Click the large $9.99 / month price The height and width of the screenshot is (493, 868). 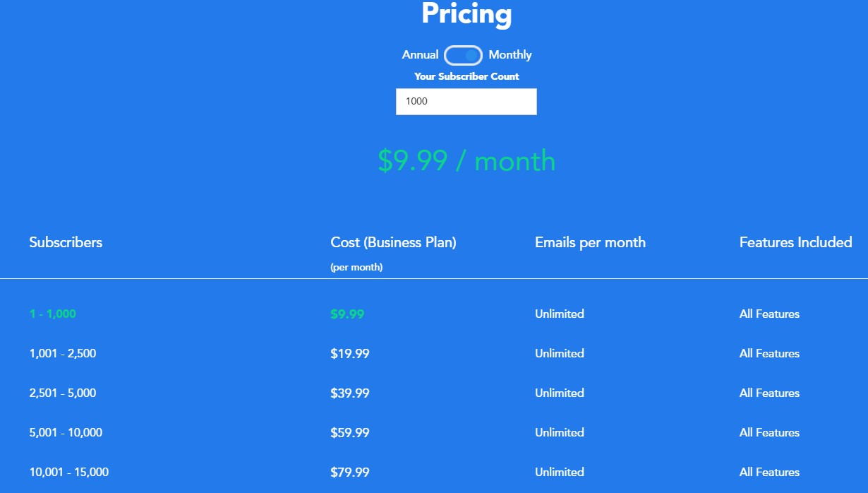click(x=466, y=161)
